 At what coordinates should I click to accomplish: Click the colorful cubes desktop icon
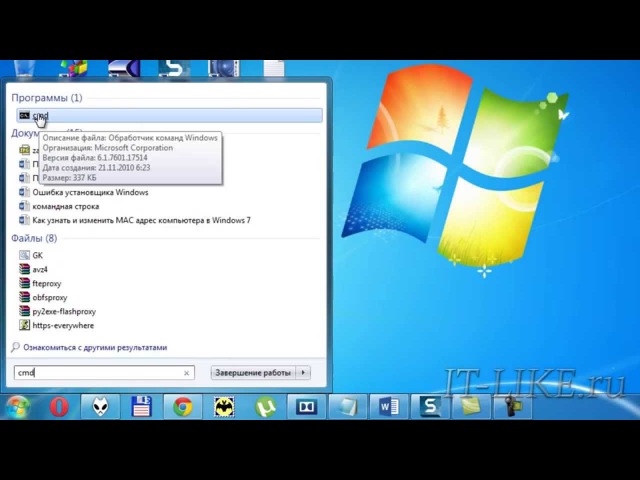tap(74, 69)
